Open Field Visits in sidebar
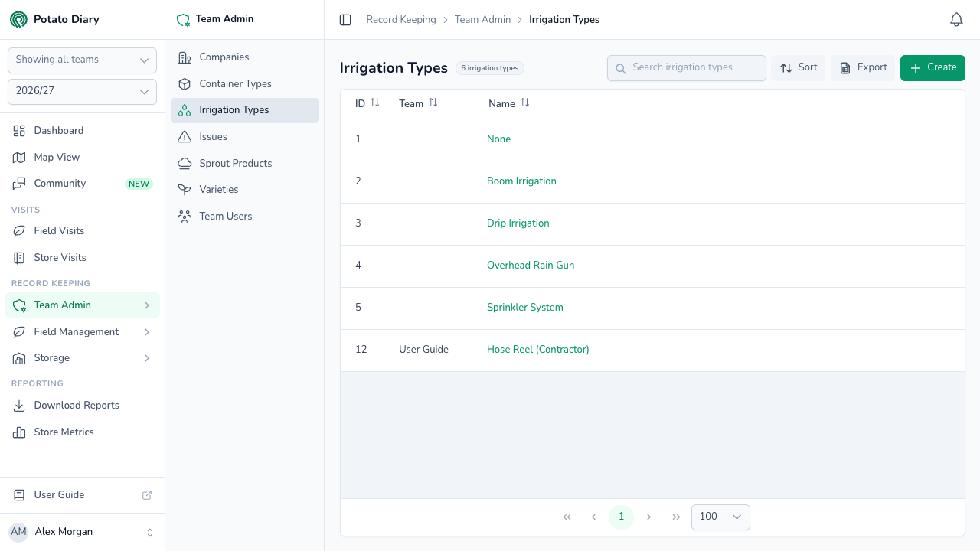This screenshot has height=551, width=980. (83, 231)
